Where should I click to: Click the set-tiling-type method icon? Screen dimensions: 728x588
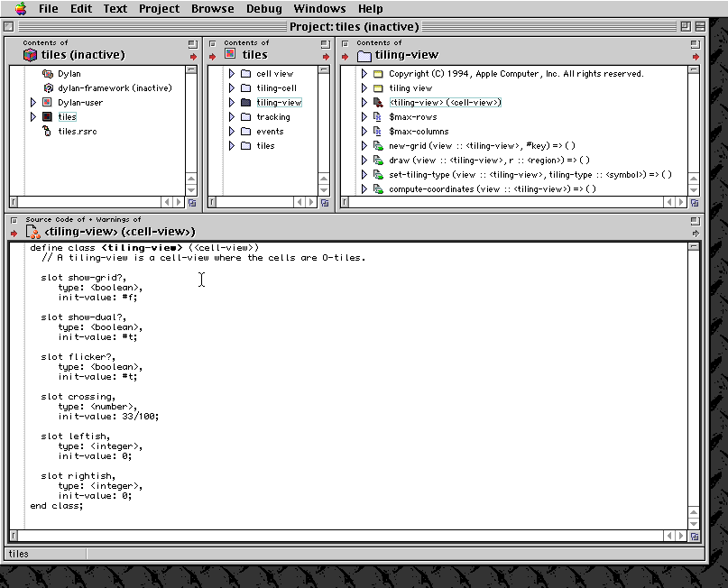coord(378,174)
